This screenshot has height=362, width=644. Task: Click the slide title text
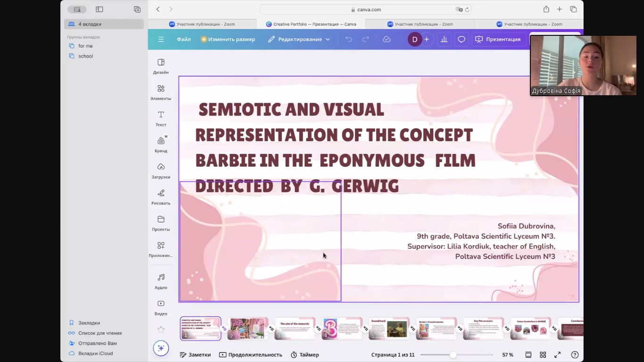pyautogui.click(x=335, y=148)
